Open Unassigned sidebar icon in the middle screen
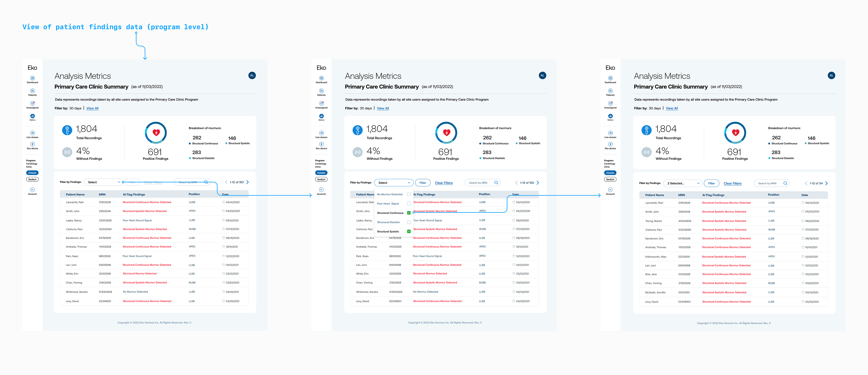Screen dimensions: 868x375 321,104
